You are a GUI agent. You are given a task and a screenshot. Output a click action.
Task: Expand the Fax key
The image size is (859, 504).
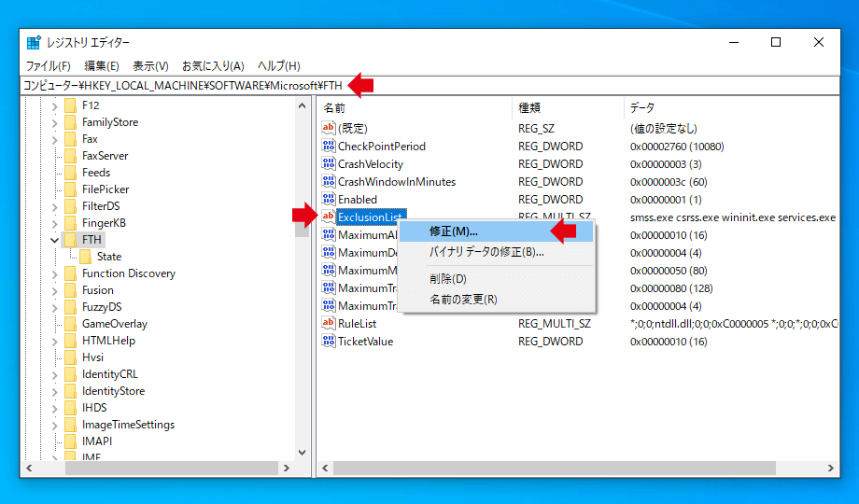tap(54, 140)
